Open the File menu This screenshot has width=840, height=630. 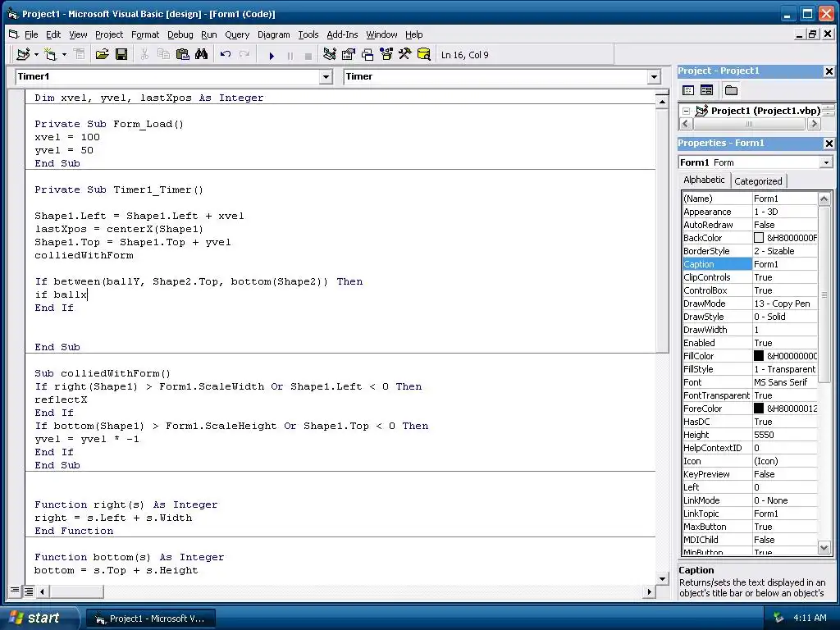point(31,34)
